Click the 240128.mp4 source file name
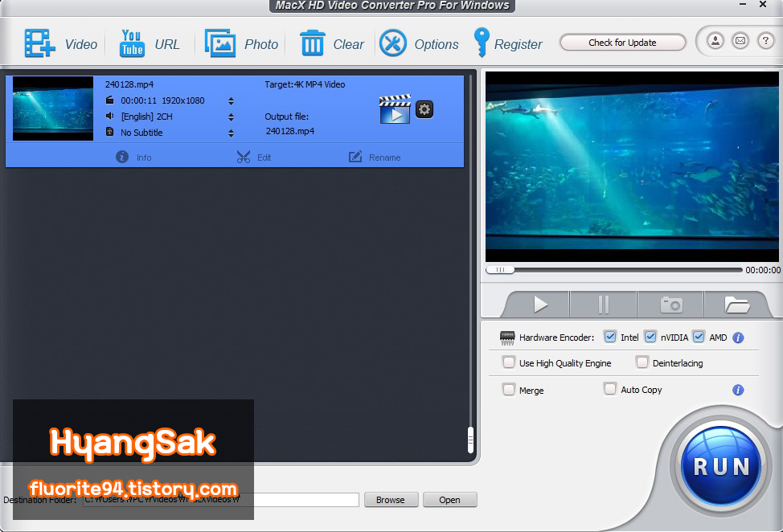This screenshot has height=532, width=783. tap(129, 84)
